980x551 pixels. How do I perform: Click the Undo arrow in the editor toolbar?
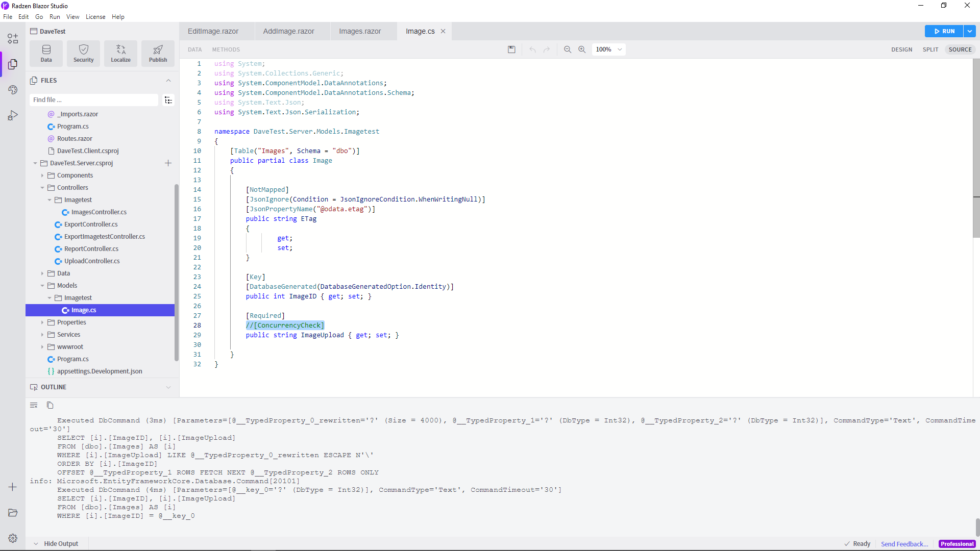[532, 49]
